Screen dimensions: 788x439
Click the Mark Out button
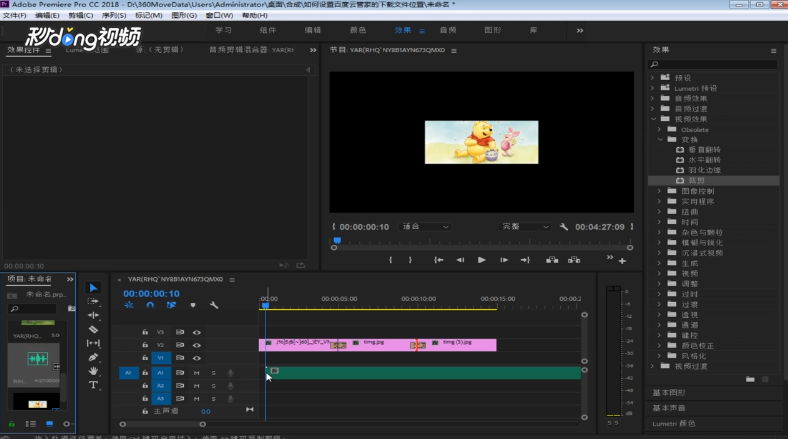click(x=410, y=260)
